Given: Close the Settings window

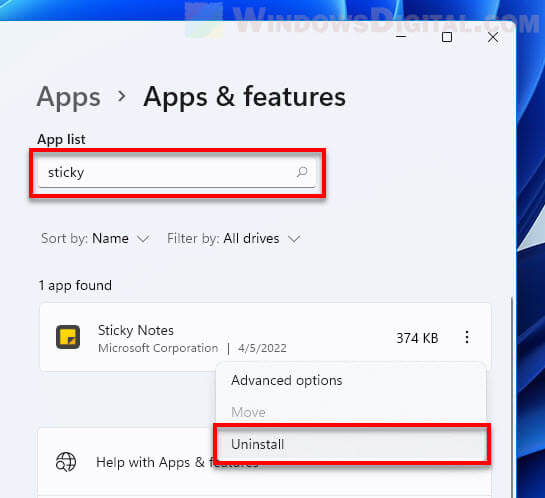Looking at the screenshot, I should point(493,37).
